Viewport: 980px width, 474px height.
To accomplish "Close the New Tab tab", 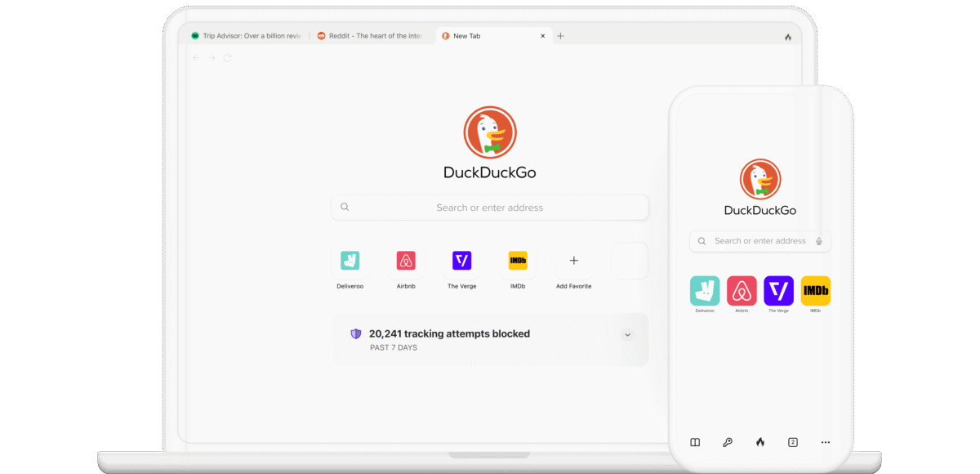I will click(x=543, y=36).
